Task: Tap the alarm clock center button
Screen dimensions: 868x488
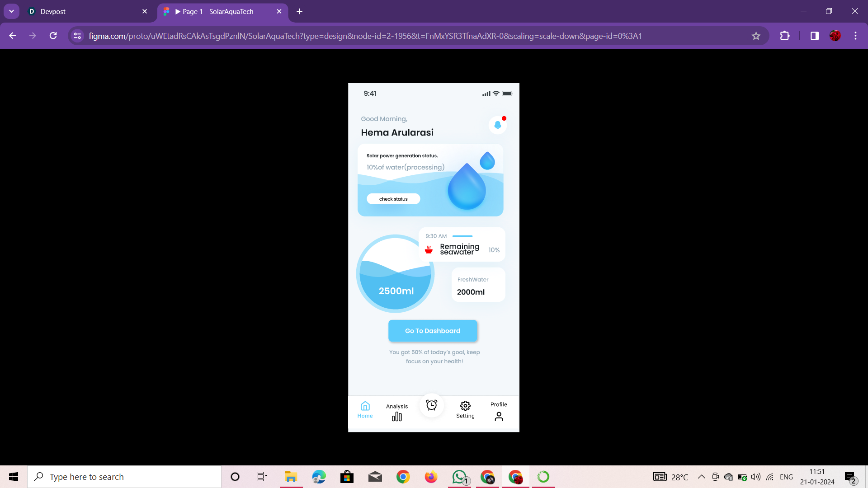Action: [x=432, y=405]
